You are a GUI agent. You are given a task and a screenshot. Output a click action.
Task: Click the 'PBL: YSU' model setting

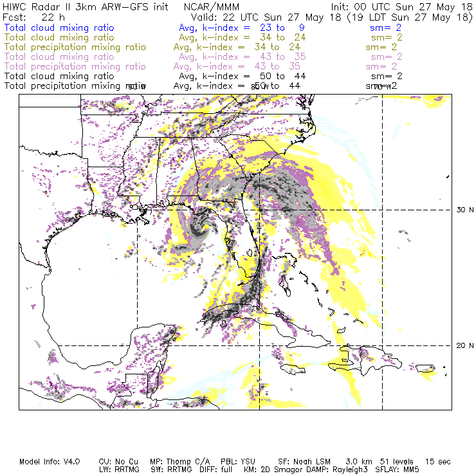point(238,462)
